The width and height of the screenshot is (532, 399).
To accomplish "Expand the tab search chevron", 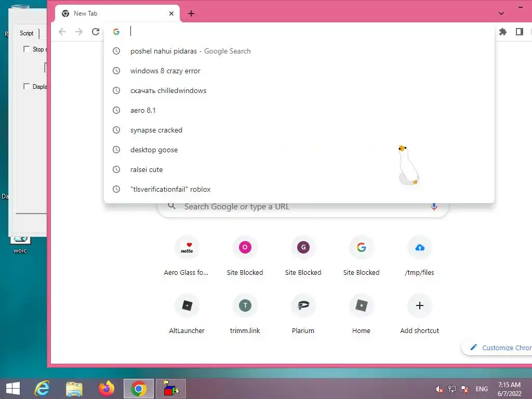I will 501,14.
